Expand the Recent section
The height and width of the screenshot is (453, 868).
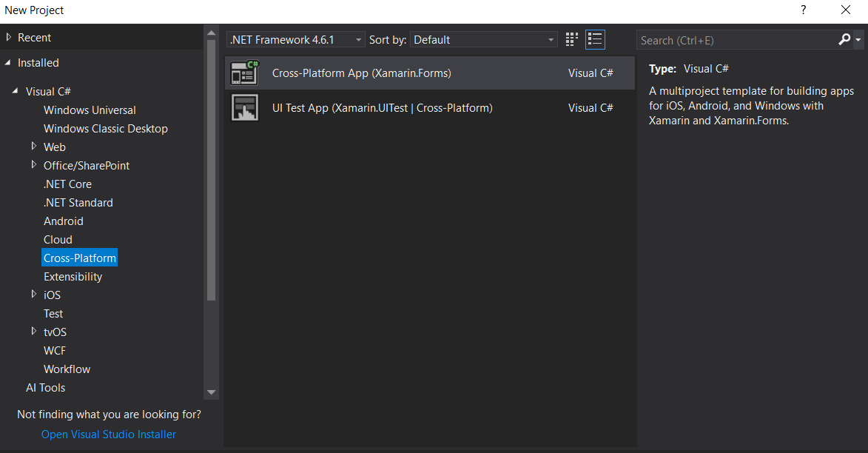coord(8,37)
